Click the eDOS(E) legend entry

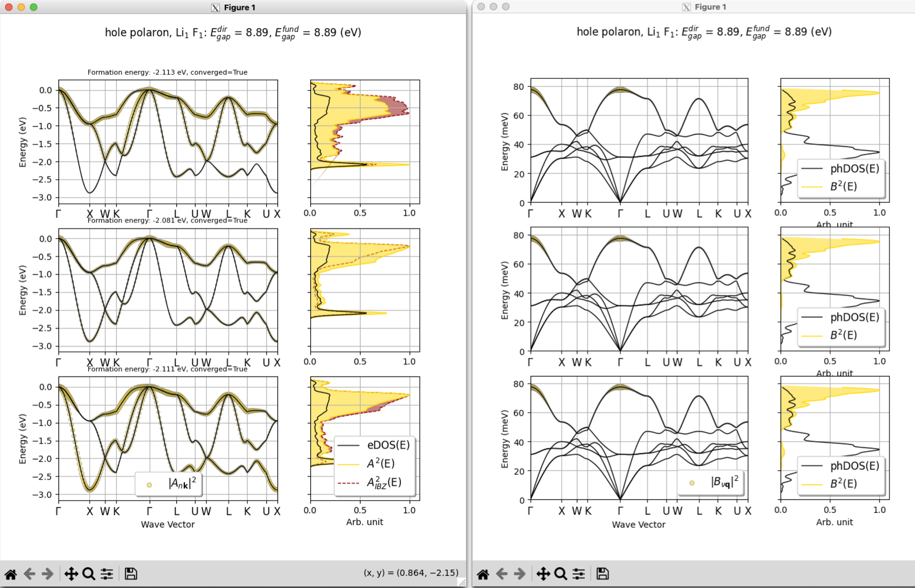(388, 445)
